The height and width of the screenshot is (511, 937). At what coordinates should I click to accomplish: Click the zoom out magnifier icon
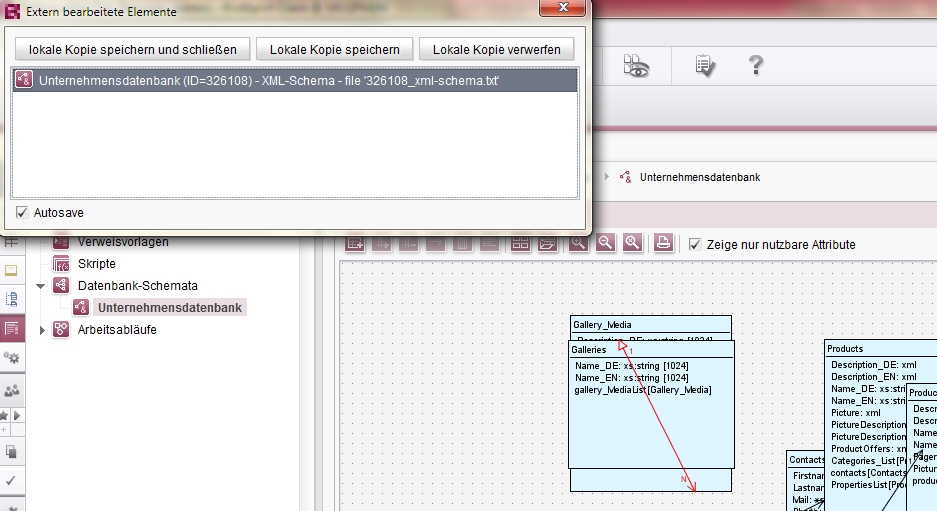pos(605,243)
